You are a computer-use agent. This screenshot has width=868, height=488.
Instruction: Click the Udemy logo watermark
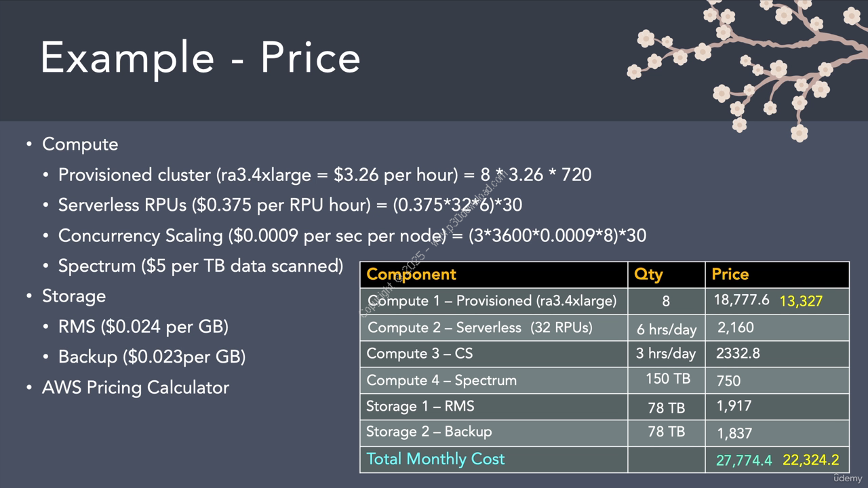click(848, 479)
